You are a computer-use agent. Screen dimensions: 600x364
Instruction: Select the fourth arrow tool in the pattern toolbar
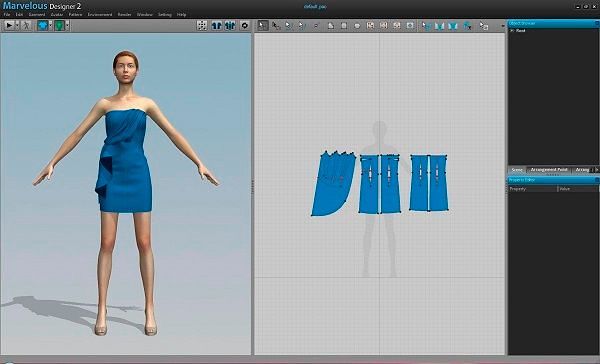tap(302, 26)
